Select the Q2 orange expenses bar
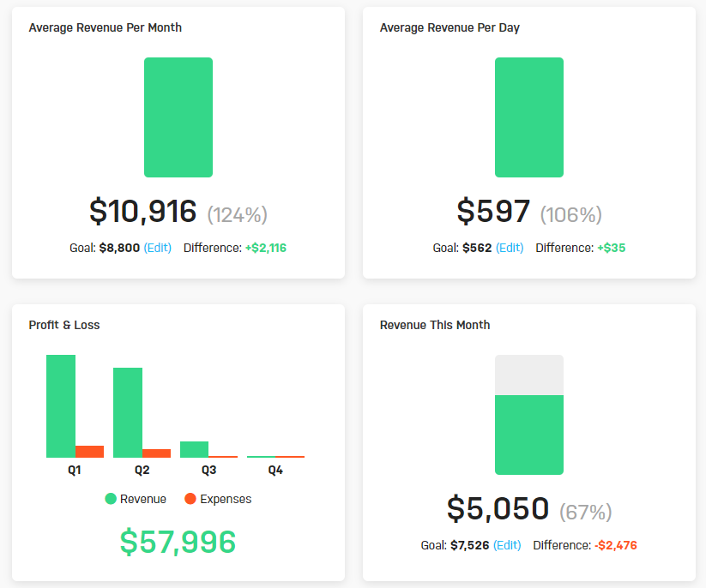706x588 pixels. [156, 453]
